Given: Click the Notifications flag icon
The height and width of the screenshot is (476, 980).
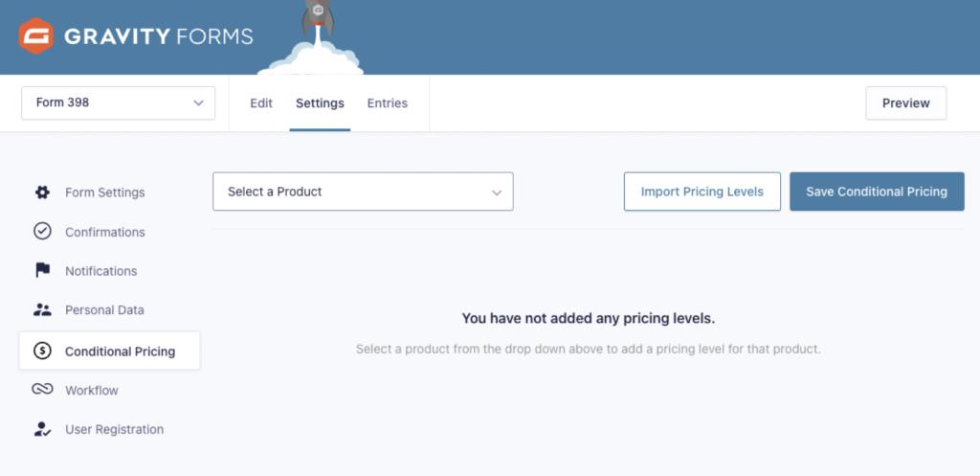Looking at the screenshot, I should pos(42,271).
